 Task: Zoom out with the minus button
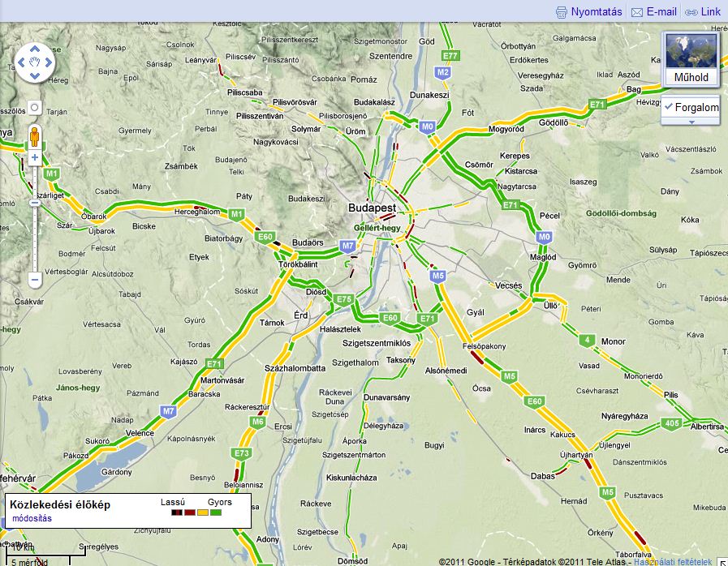tap(35, 280)
